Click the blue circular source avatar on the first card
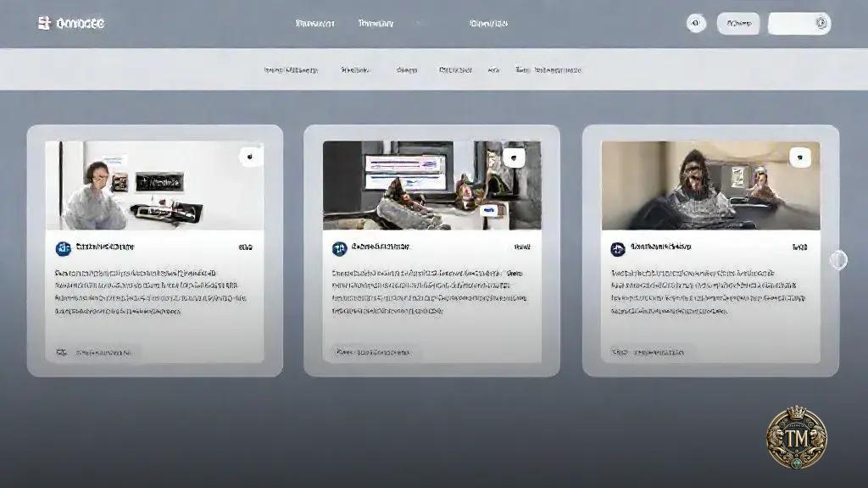868x488 pixels. pos(62,247)
